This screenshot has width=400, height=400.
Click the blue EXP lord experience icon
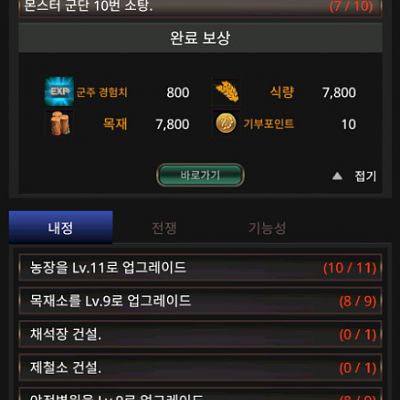(59, 91)
